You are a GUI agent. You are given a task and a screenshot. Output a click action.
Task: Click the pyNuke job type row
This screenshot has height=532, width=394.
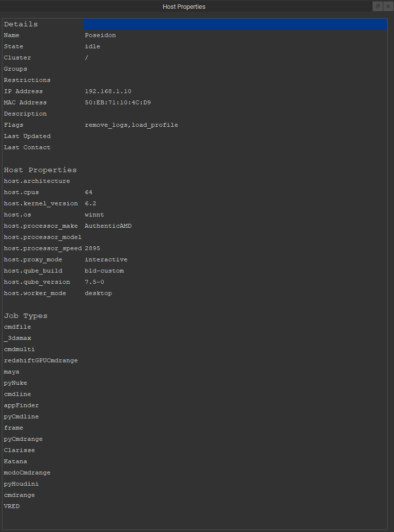[x=16, y=383]
